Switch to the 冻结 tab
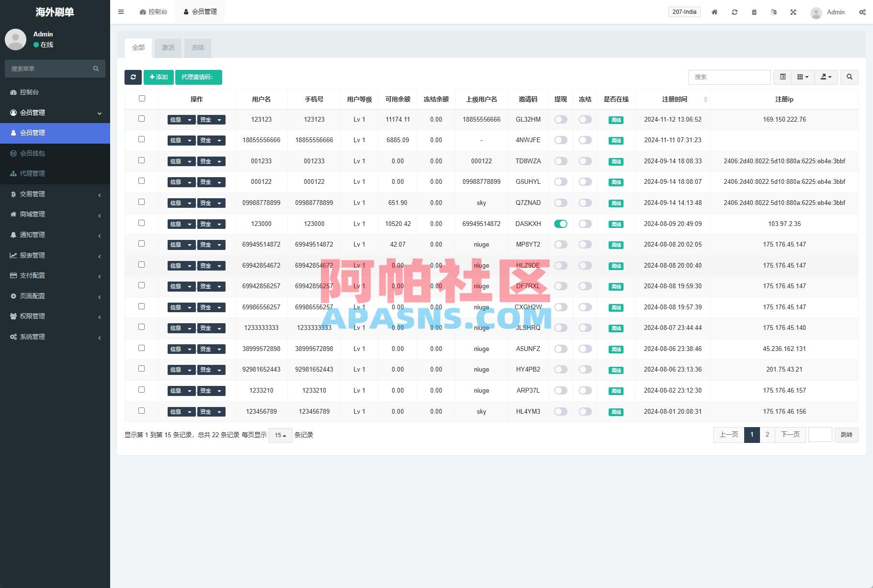The width and height of the screenshot is (873, 588). (x=198, y=47)
